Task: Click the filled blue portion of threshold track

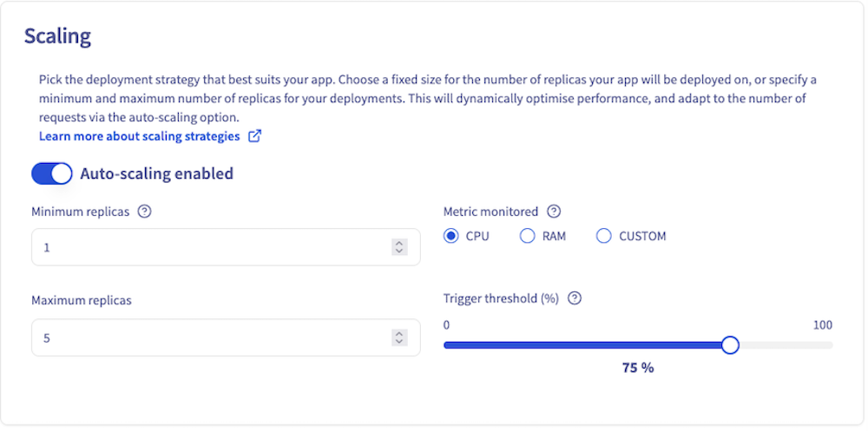Action: [582, 345]
